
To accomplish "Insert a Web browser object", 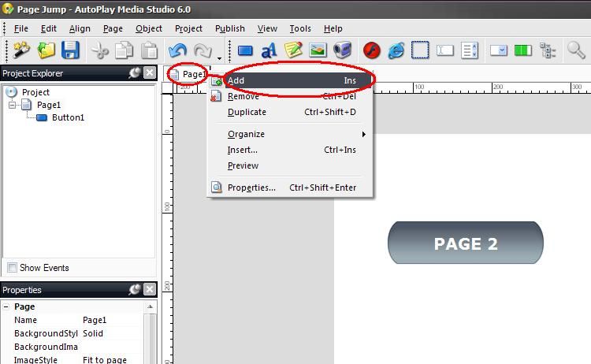I will pyautogui.click(x=396, y=50).
